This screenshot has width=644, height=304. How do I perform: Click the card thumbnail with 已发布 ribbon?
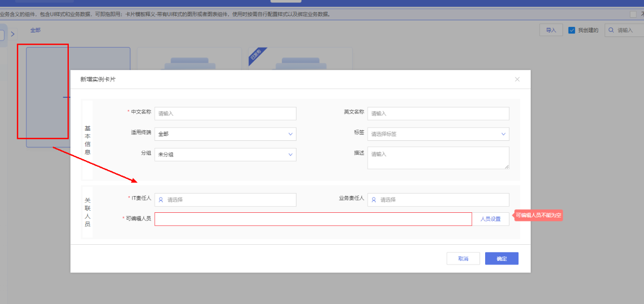point(300,59)
